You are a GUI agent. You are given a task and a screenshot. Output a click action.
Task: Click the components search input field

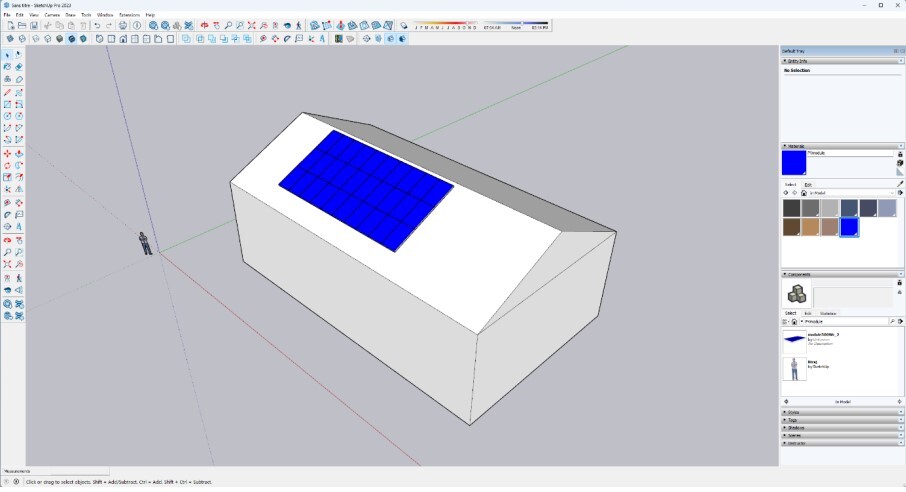[848, 321]
